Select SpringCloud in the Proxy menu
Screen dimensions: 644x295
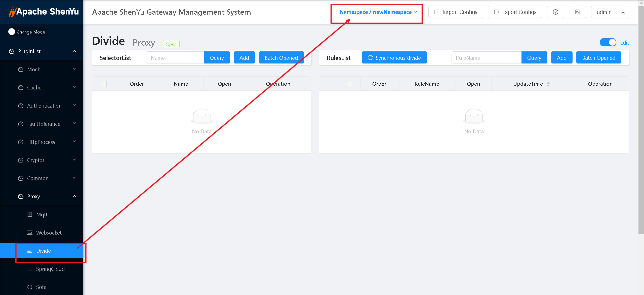tap(50, 269)
